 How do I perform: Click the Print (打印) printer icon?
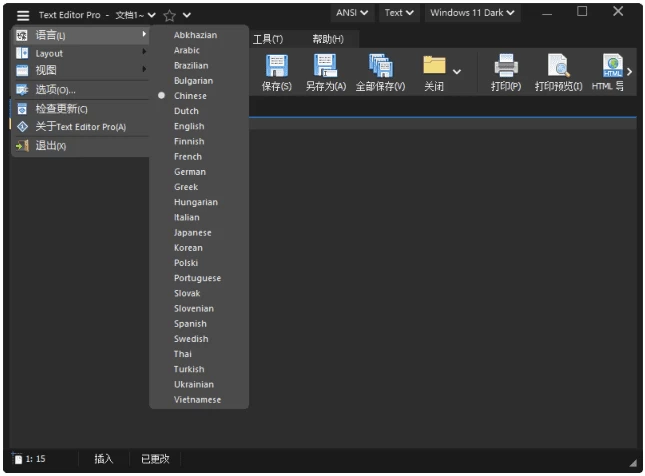(x=506, y=66)
